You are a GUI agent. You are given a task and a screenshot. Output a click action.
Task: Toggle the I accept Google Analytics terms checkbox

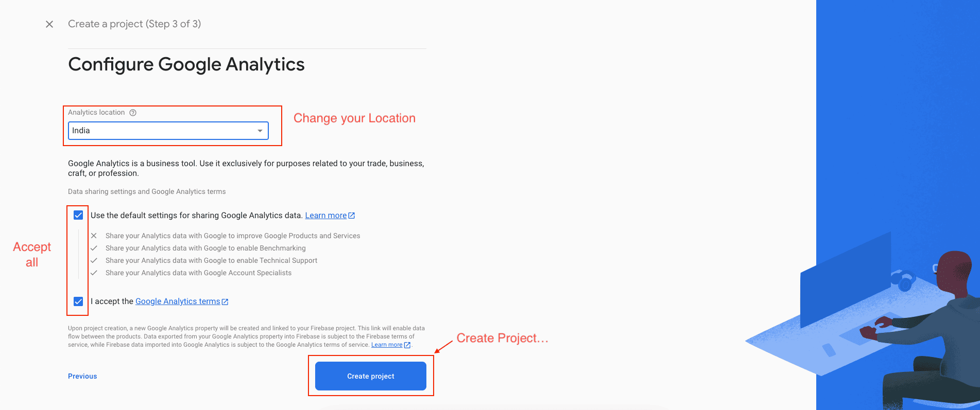[x=78, y=301]
